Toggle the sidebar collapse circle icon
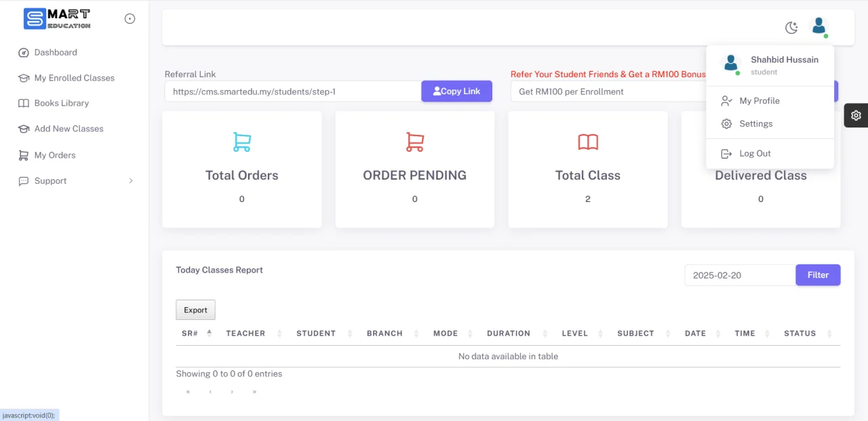Screen dimensions: 868x421 [x=130, y=19]
